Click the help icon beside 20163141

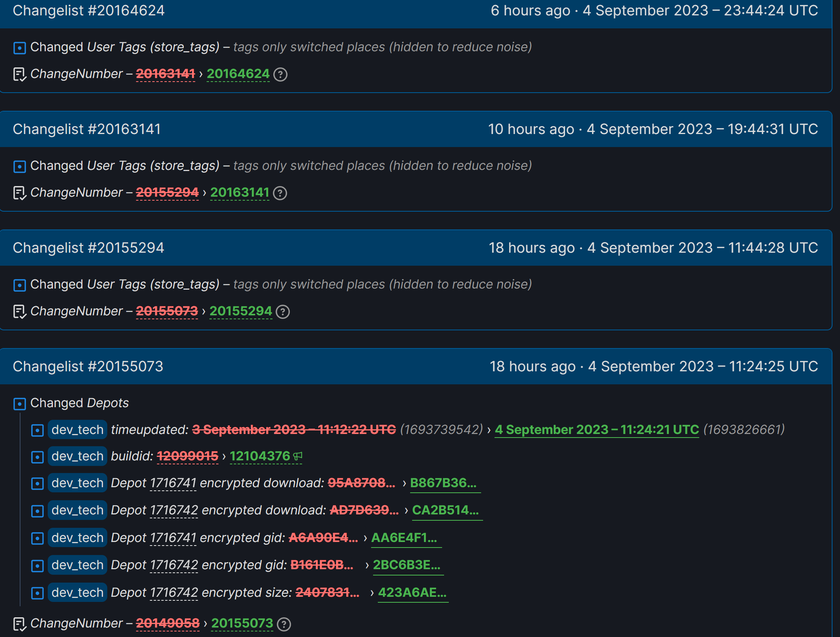pos(280,193)
